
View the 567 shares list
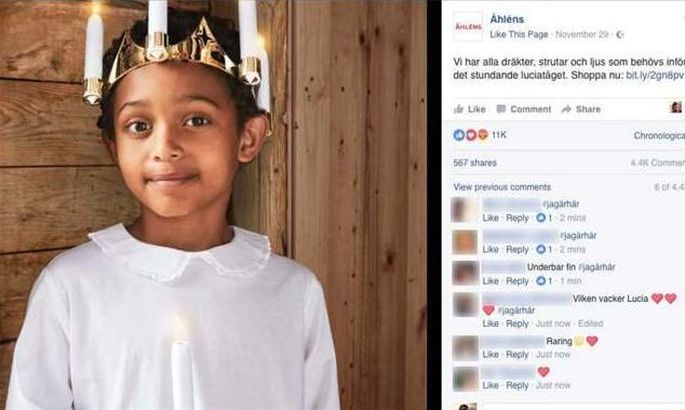pos(475,163)
